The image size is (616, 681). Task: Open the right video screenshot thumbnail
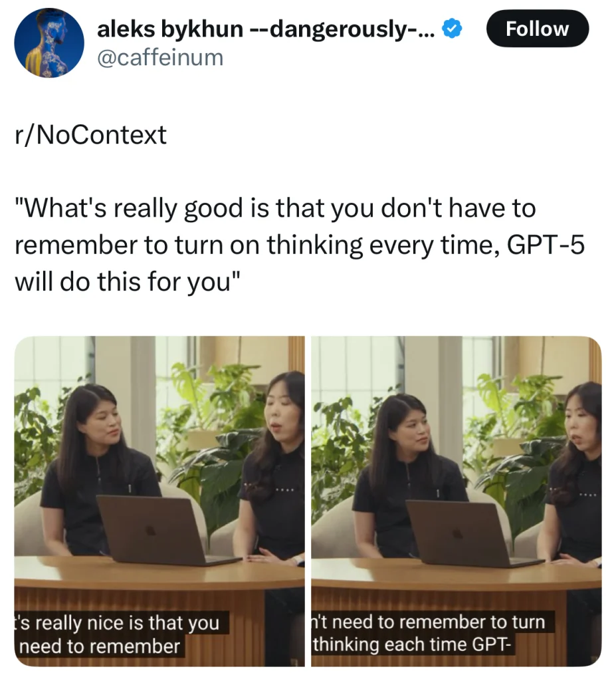tap(457, 501)
